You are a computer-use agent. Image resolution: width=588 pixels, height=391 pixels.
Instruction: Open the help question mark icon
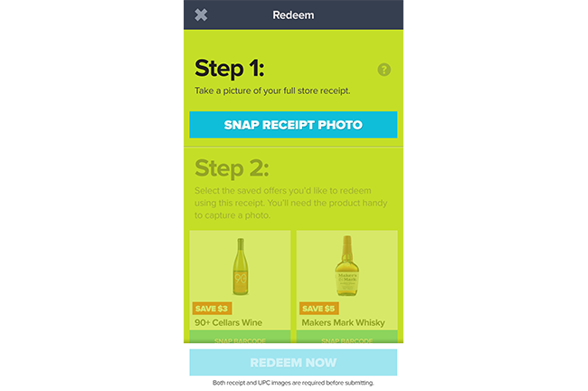pyautogui.click(x=384, y=70)
